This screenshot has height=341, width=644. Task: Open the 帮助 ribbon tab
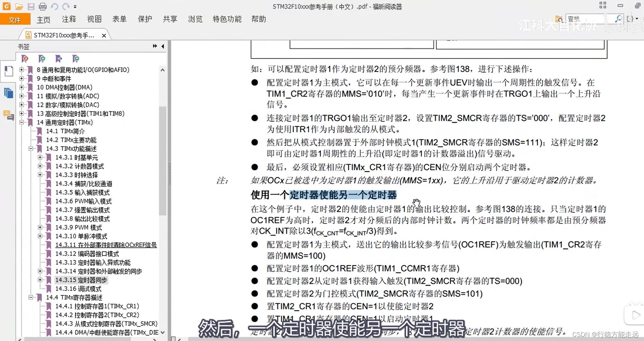click(x=258, y=19)
